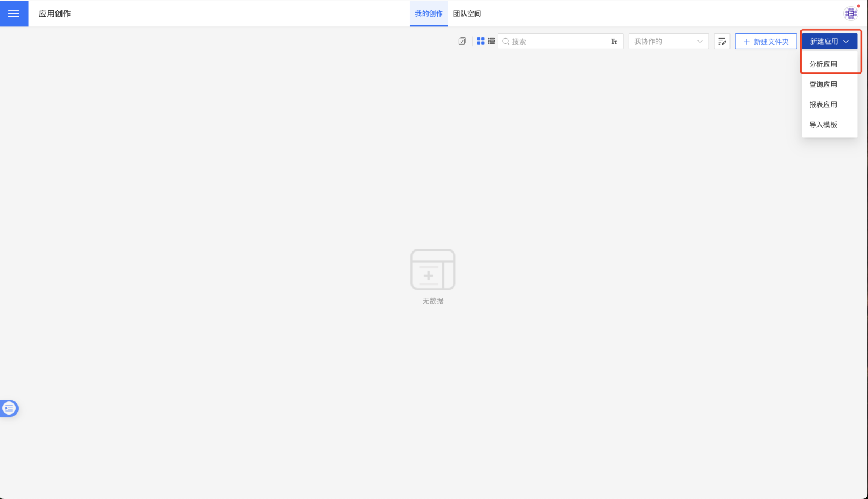Choose 报表应用 in the dropdown
The height and width of the screenshot is (499, 868).
click(x=823, y=104)
